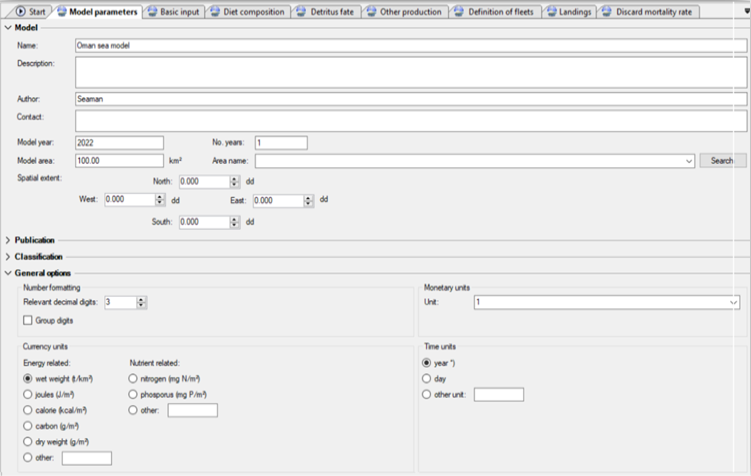Screen dimensions: 751x476
Task: Click the Definition of fleets tab icon
Action: (x=459, y=11)
